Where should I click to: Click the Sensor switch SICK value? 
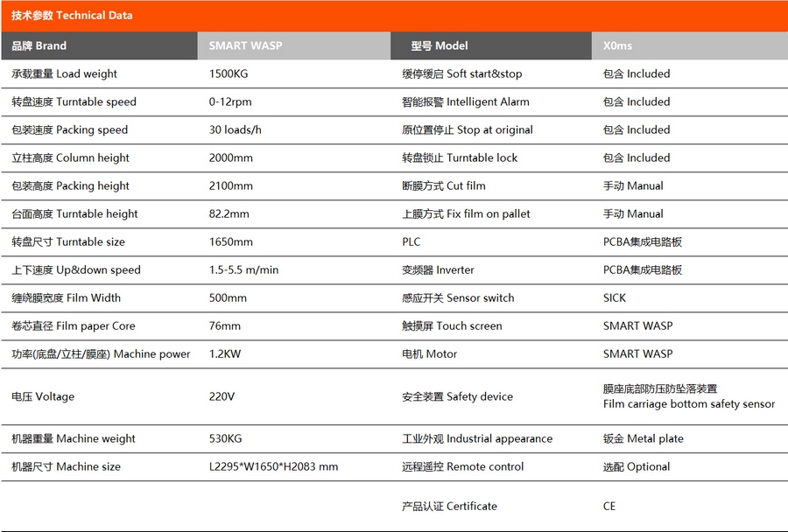tap(615, 298)
